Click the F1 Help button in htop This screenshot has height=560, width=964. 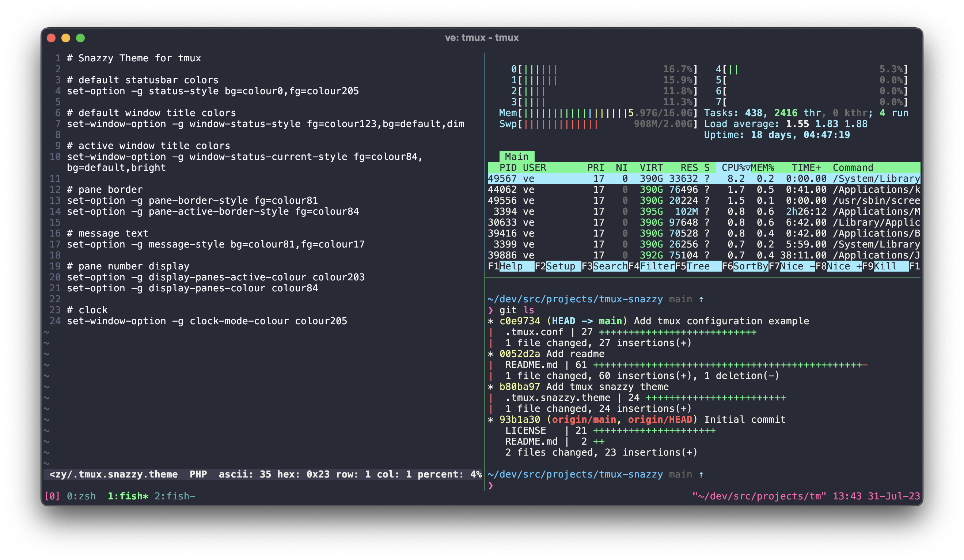point(511,266)
